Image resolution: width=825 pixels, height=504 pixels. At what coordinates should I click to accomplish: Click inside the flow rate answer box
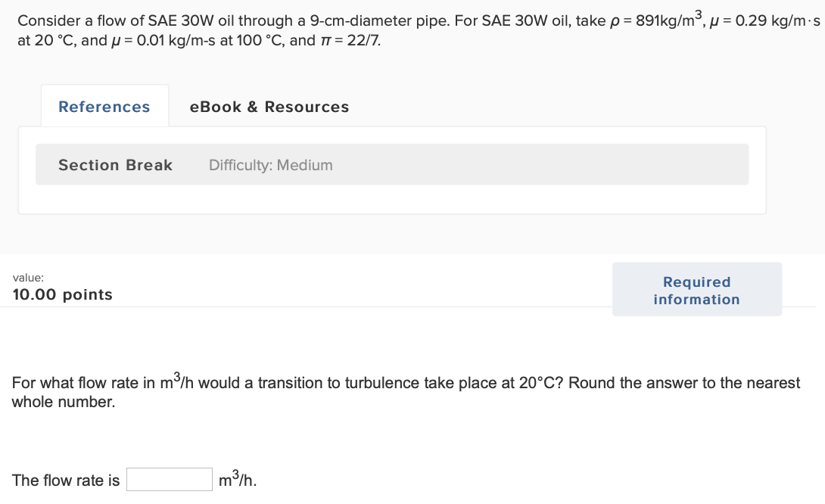(x=169, y=478)
